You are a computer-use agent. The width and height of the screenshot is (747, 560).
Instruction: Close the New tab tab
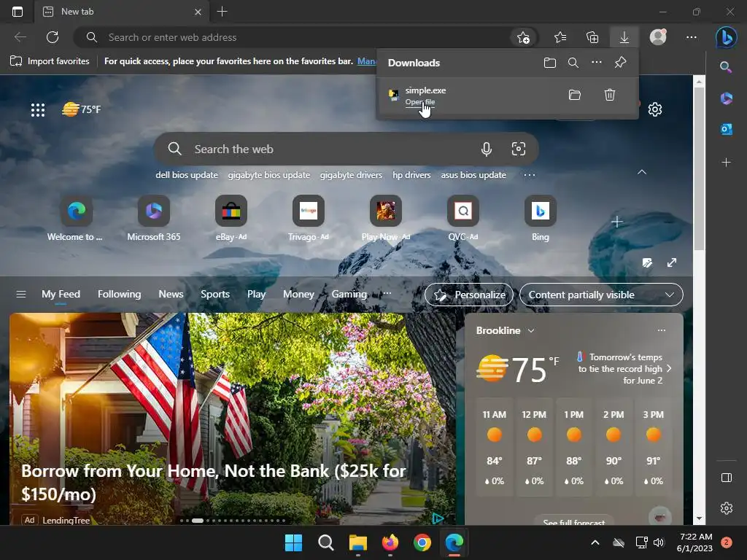pos(198,12)
